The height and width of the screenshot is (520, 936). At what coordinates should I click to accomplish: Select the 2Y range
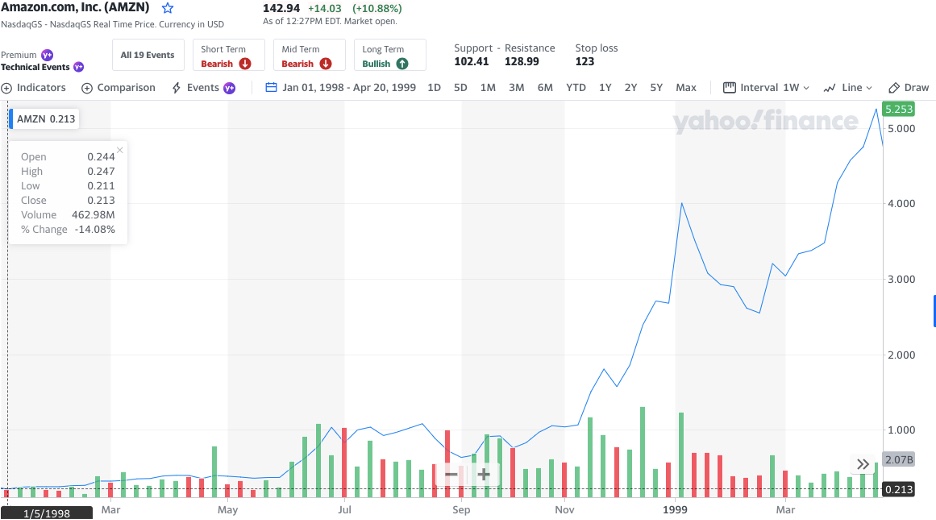click(631, 87)
